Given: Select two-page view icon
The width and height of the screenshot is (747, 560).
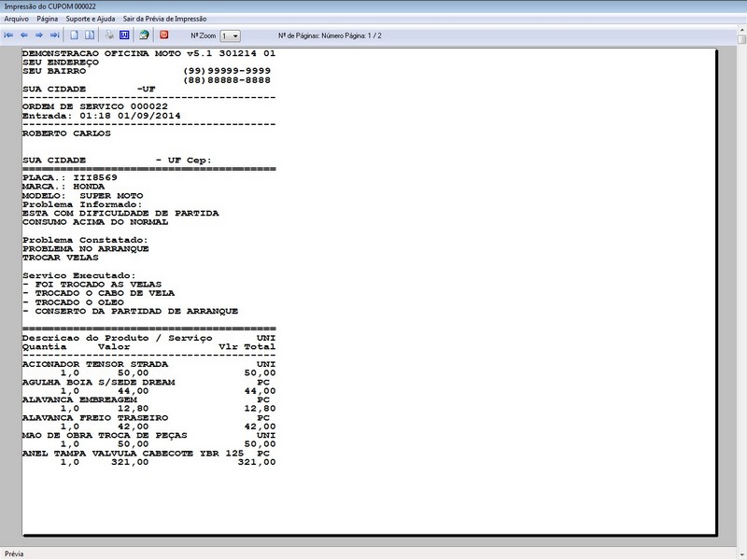Looking at the screenshot, I should pyautogui.click(x=89, y=35).
